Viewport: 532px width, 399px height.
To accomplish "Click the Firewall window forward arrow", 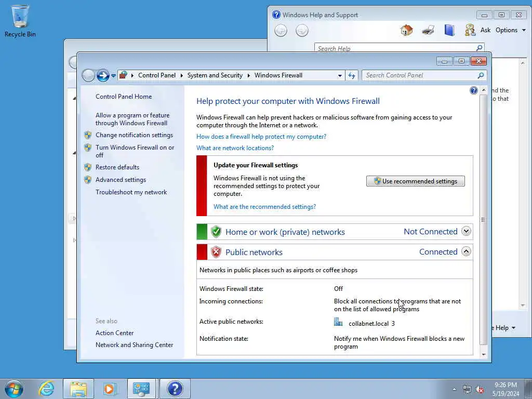I will (x=103, y=75).
